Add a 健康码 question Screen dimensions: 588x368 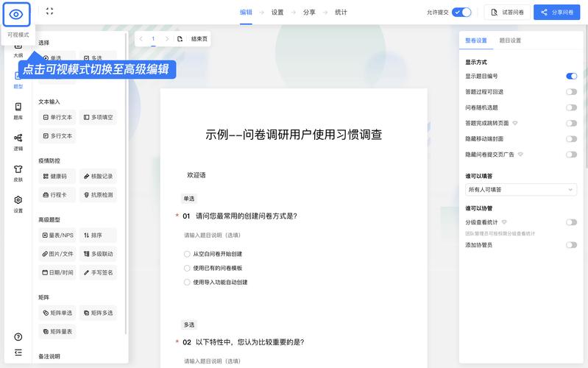57,177
